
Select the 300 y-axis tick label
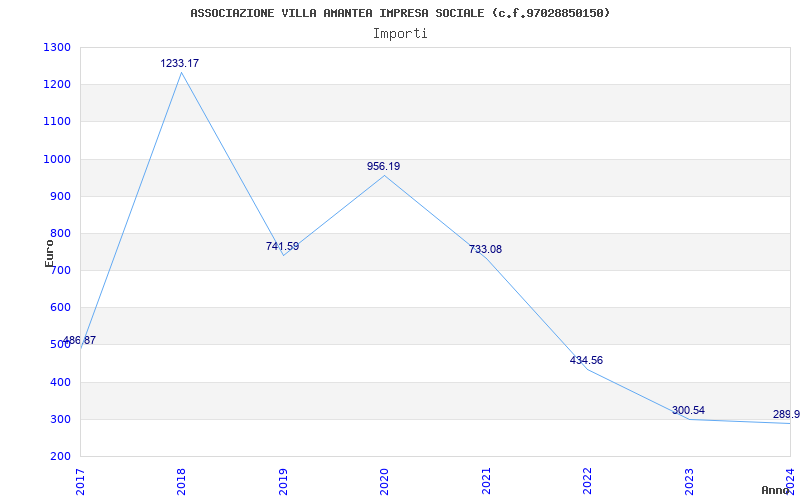tap(60, 419)
